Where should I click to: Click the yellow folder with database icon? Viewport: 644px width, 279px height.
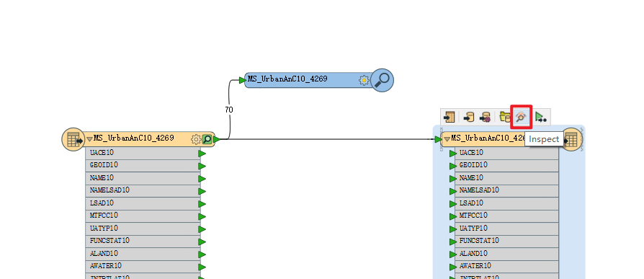click(x=505, y=117)
